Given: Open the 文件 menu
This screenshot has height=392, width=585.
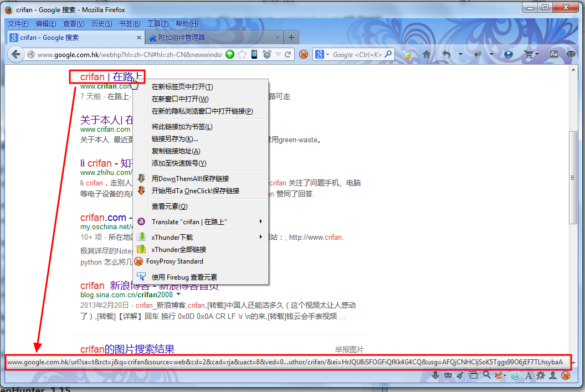Looking at the screenshot, I should 18,24.
